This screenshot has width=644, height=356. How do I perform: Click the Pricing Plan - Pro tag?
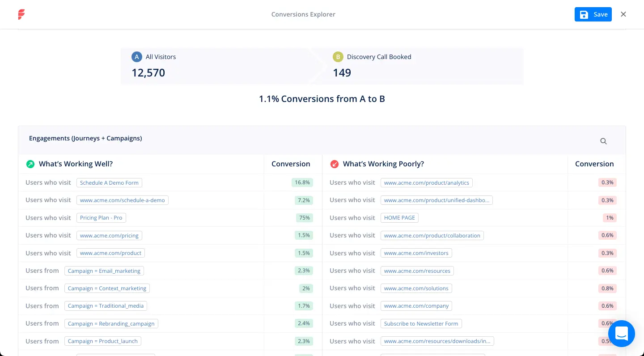[x=101, y=218]
